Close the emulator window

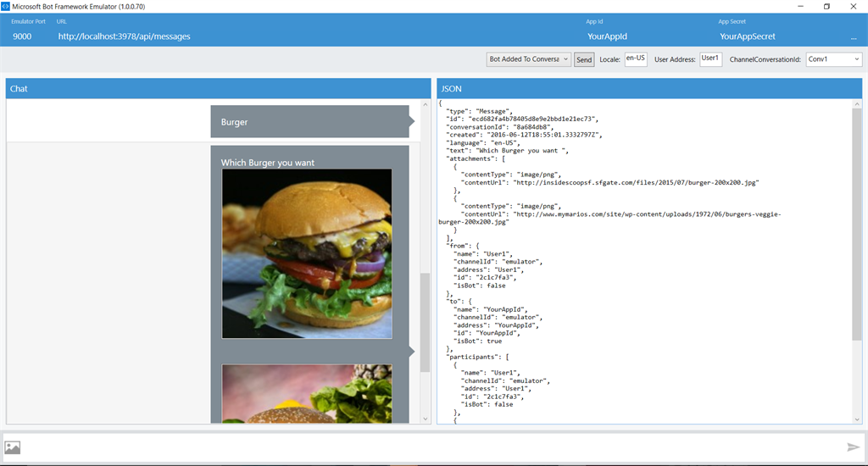853,6
